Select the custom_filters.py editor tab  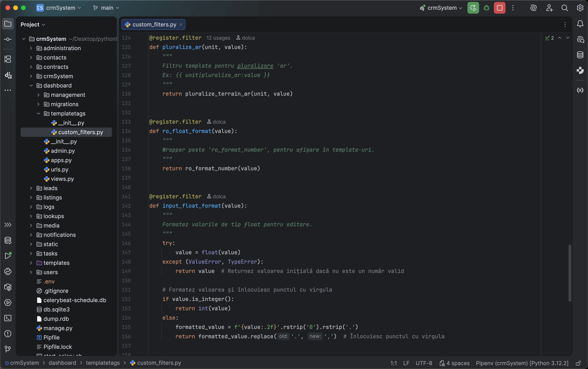153,24
